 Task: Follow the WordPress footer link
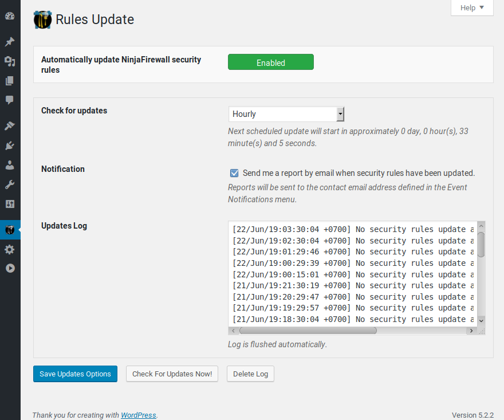[138, 415]
